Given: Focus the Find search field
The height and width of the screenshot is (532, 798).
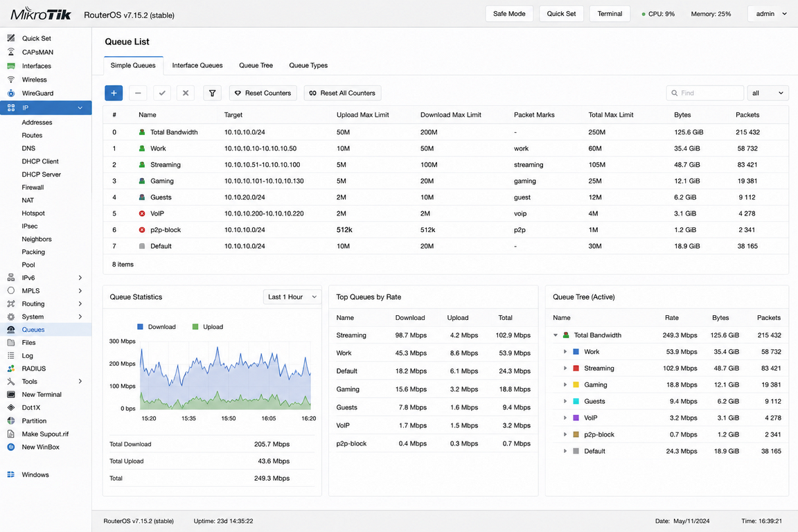Looking at the screenshot, I should pyautogui.click(x=705, y=93).
